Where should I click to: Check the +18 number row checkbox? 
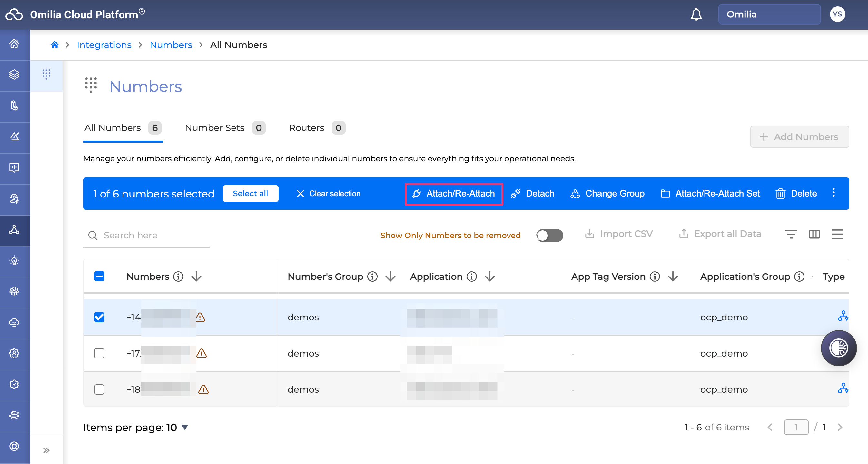[x=99, y=389]
